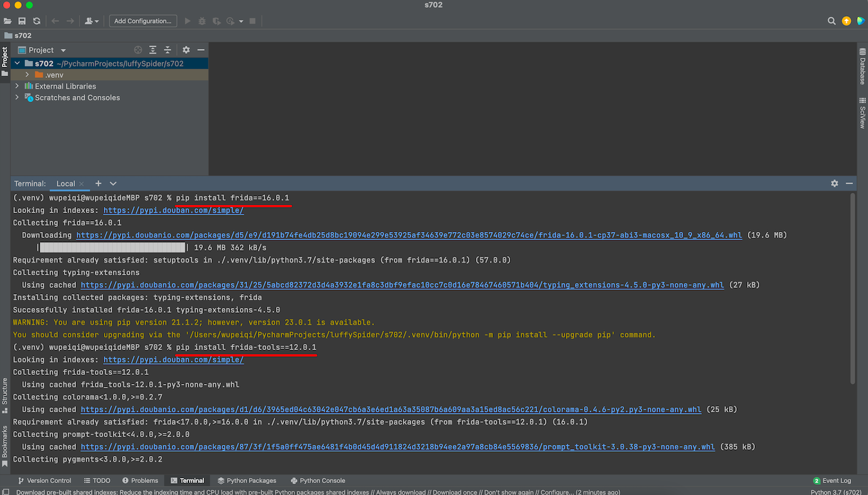Click Expand All icon in Project panel
The image size is (868, 495).
tap(153, 50)
